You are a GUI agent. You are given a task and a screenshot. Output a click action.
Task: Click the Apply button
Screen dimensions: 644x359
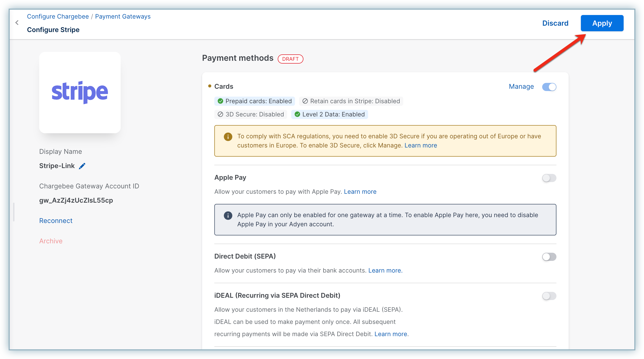click(x=602, y=23)
